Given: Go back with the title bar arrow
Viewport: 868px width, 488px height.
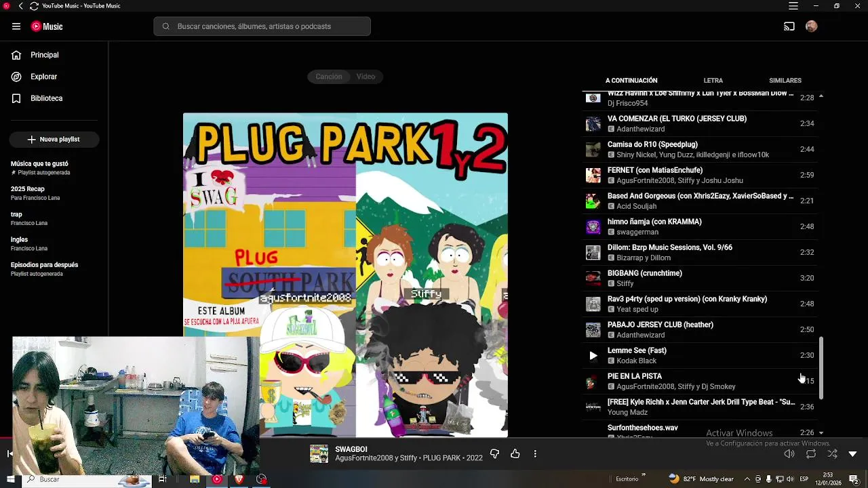Looking at the screenshot, I should coord(21,6).
